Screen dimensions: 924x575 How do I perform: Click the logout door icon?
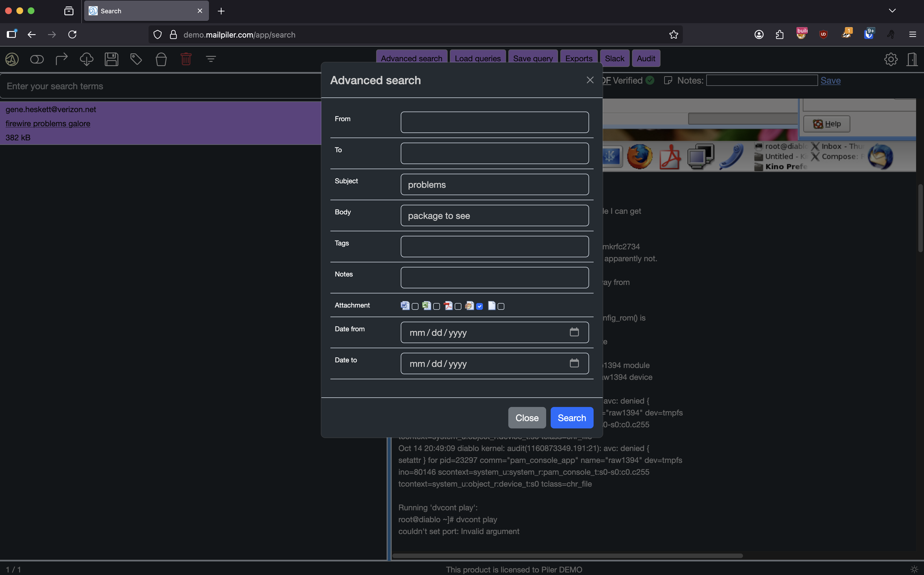click(x=912, y=59)
